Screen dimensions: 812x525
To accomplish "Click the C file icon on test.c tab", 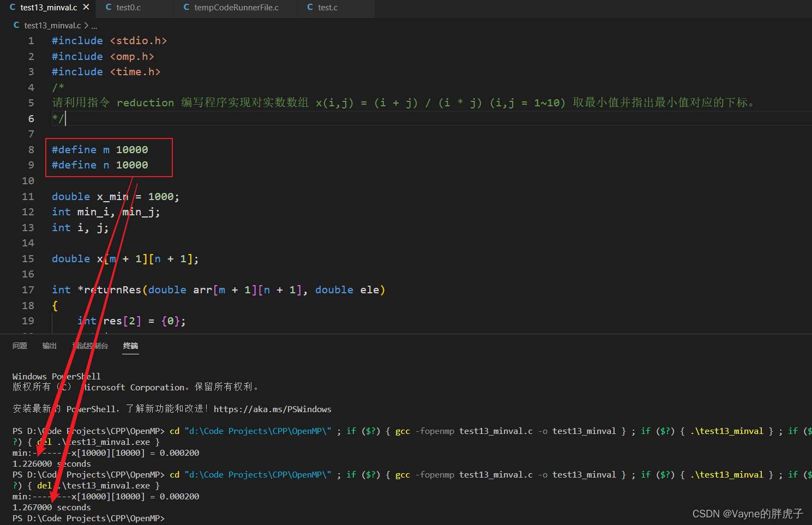I will (x=310, y=8).
